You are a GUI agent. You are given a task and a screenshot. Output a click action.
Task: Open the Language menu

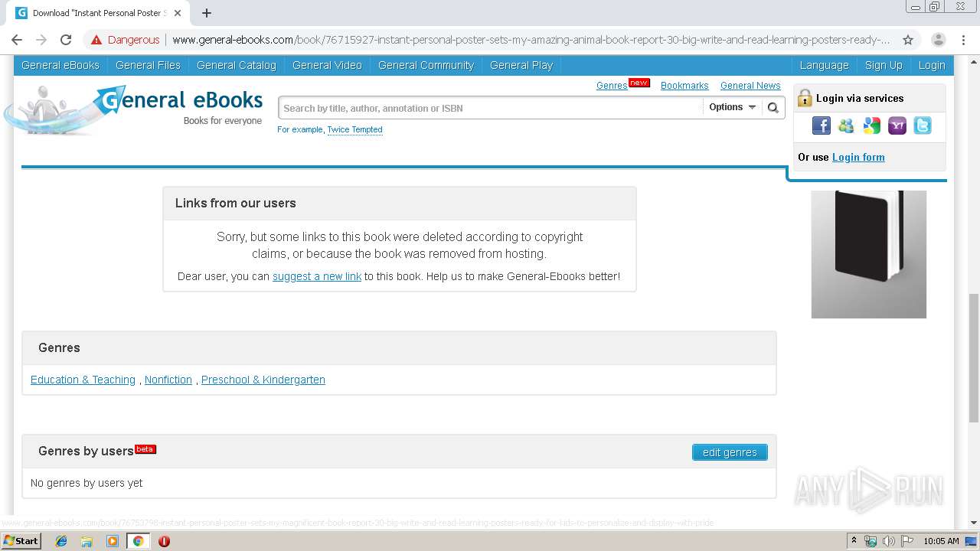tap(824, 65)
